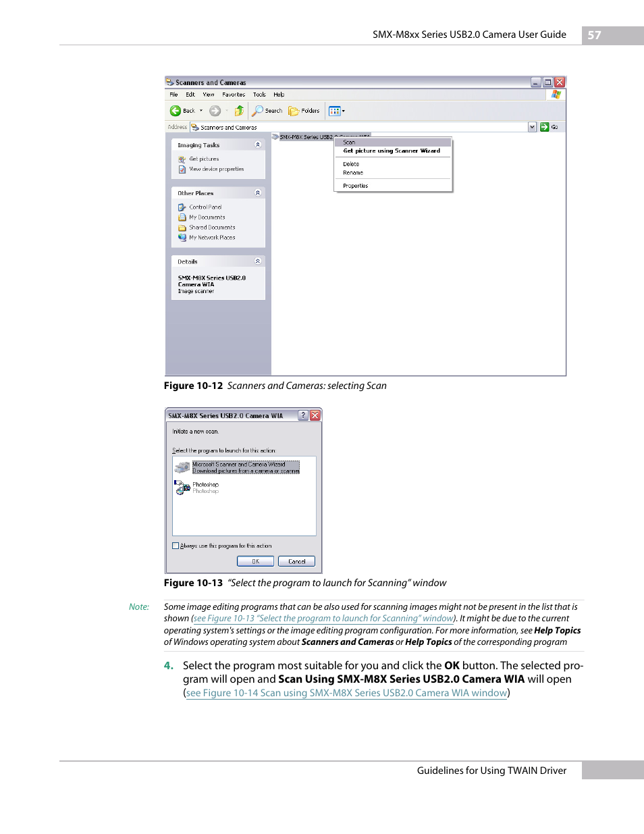Open the Favorites menu

tap(234, 95)
